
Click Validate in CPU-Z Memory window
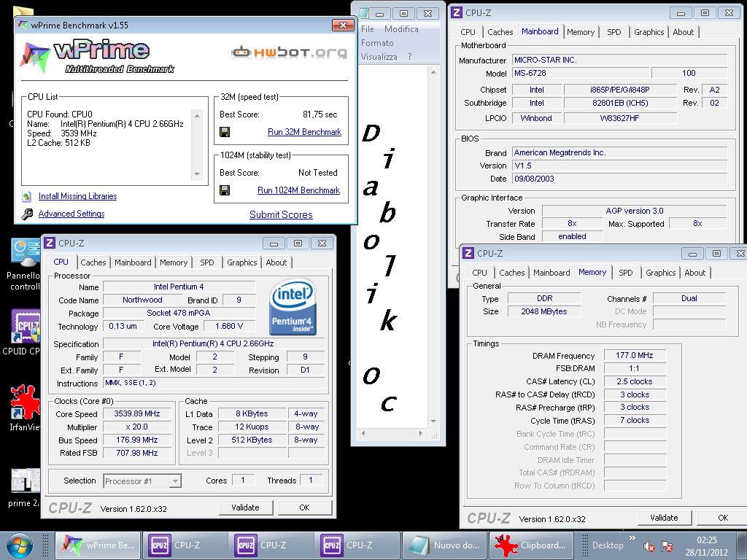[664, 518]
